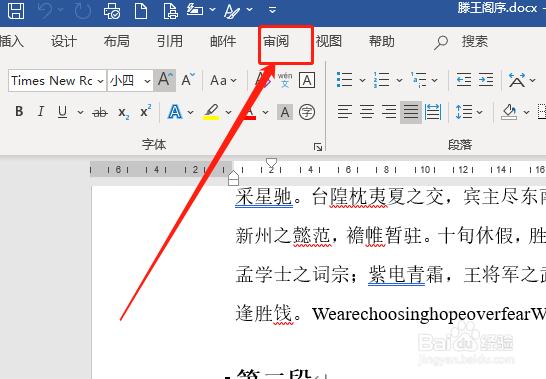Expand the shading color dropdown arrow
546x379 pixels.
pyautogui.click(x=526, y=112)
